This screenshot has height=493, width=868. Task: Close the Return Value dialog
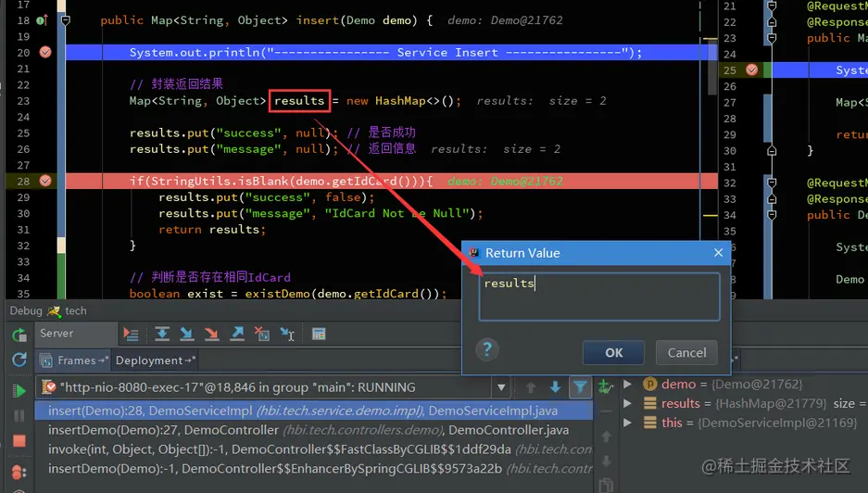(719, 253)
